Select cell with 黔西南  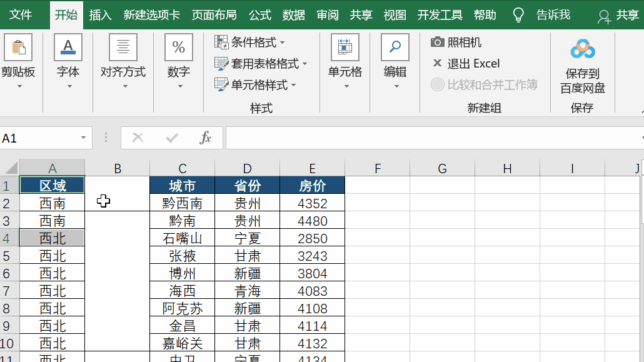tap(183, 203)
